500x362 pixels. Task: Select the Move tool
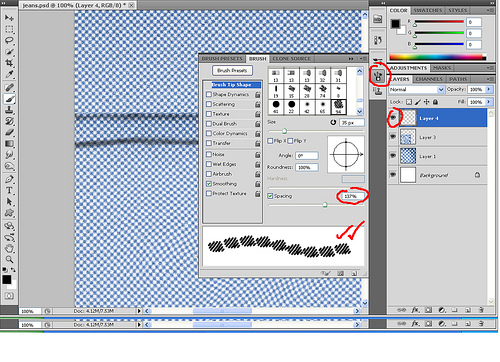9,18
